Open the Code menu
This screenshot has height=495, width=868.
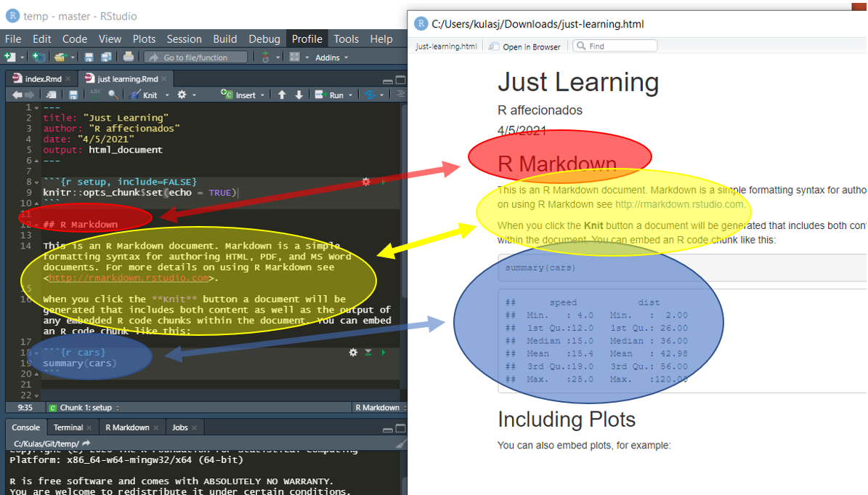tap(75, 39)
